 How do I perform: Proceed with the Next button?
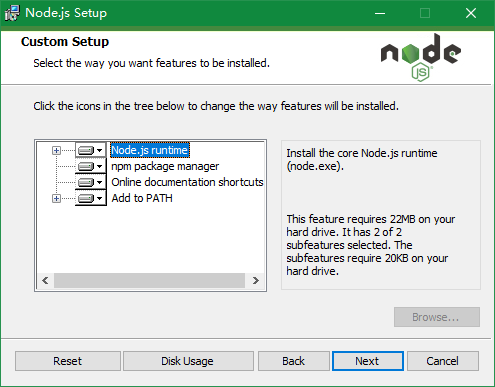pyautogui.click(x=368, y=361)
